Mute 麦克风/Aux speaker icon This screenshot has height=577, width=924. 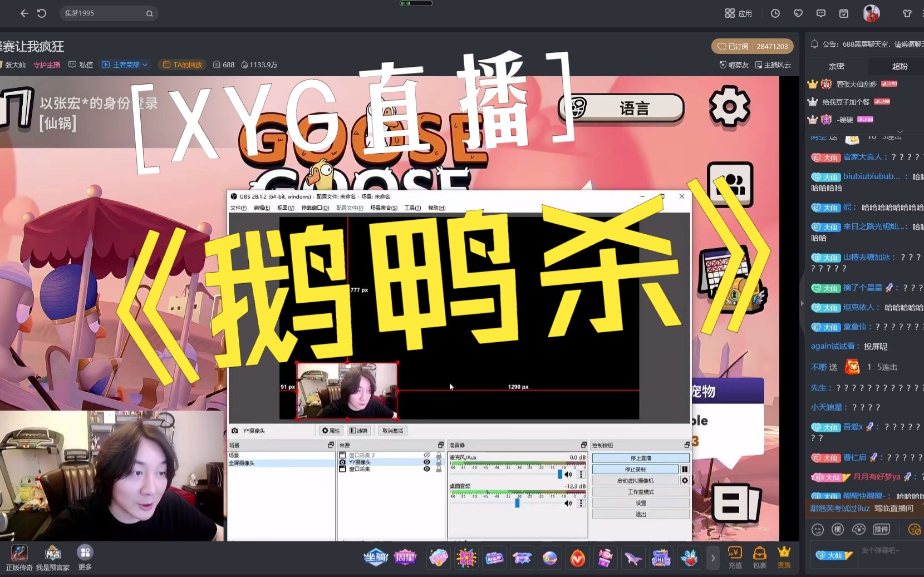[x=568, y=474]
